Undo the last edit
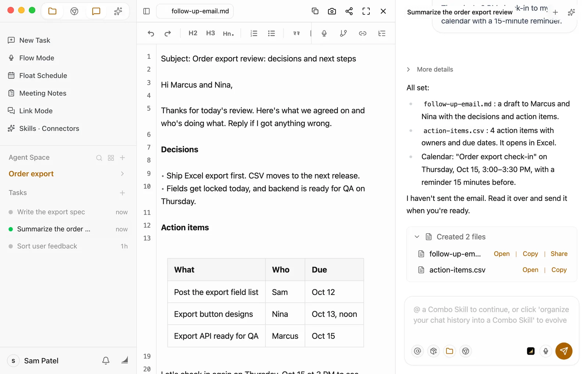 [x=151, y=33]
